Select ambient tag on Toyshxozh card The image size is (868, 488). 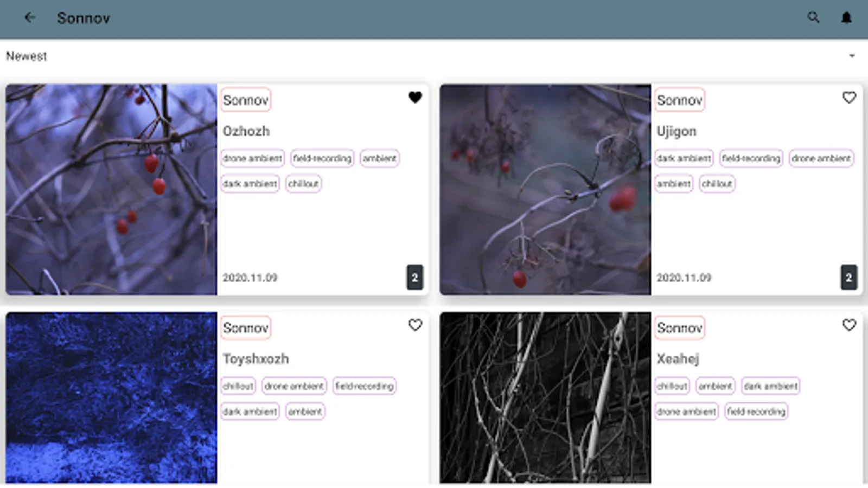pos(305,412)
